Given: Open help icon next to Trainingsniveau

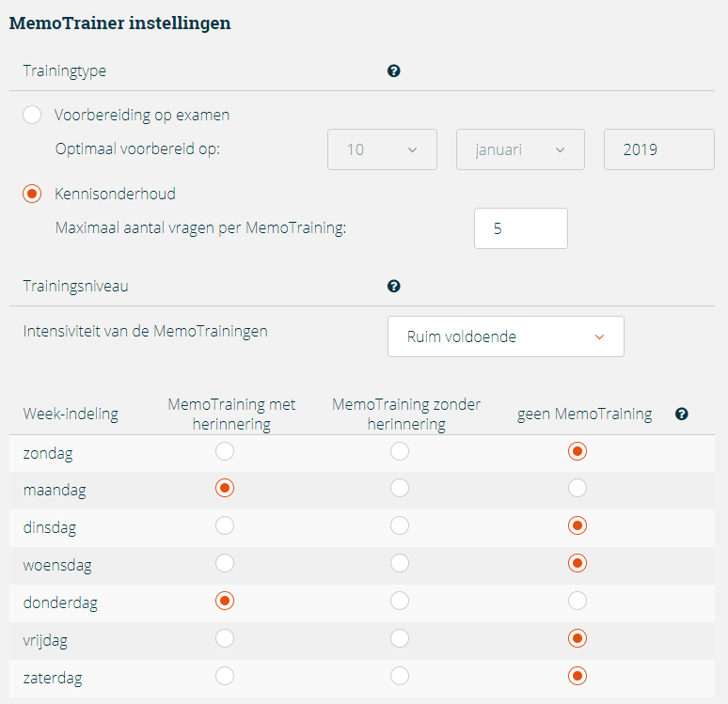Looking at the screenshot, I should coord(394,287).
